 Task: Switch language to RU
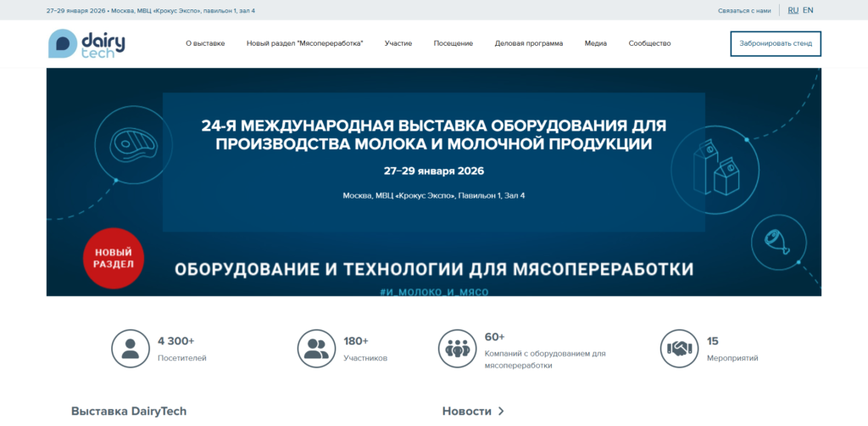click(x=793, y=10)
